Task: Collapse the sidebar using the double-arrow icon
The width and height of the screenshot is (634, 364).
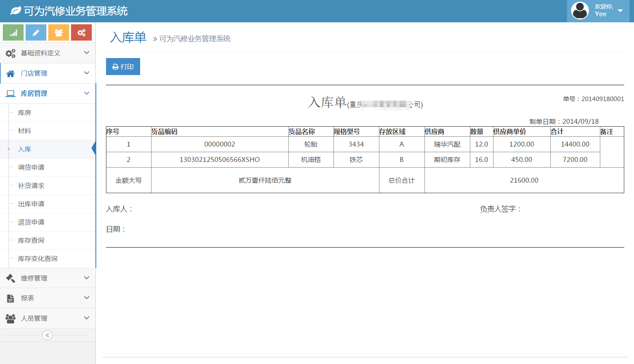Action: point(48,335)
